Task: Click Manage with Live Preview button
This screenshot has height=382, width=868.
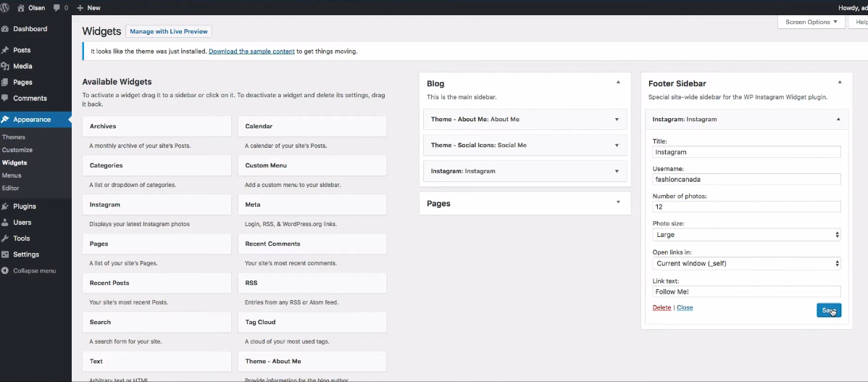Action: pos(169,31)
